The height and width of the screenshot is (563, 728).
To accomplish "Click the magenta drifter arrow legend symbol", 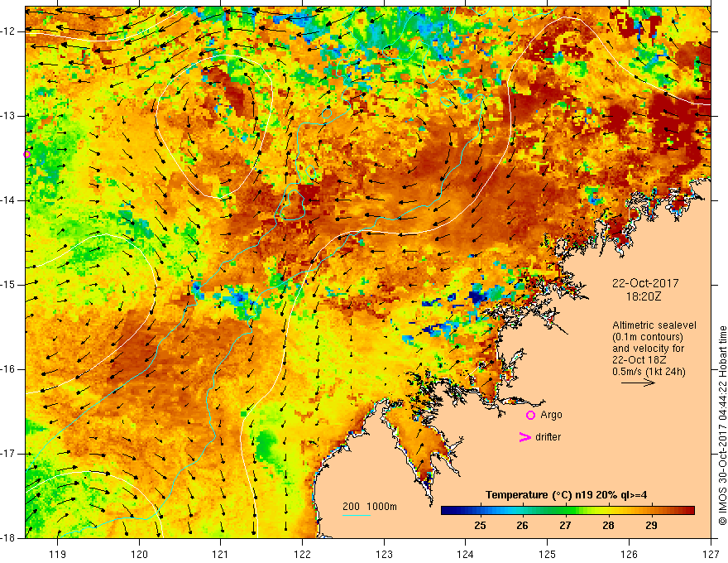I will click(x=524, y=437).
